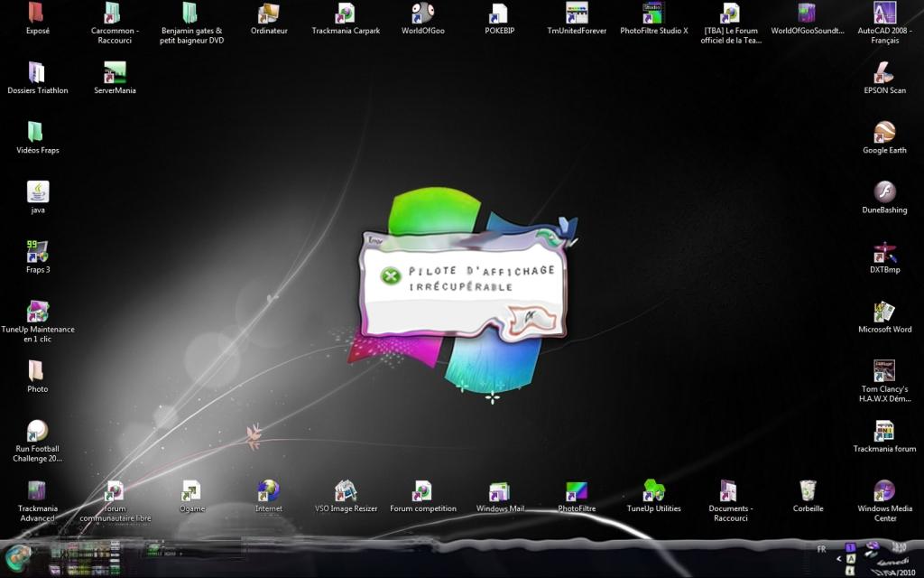Open the Dossiers Triathlon folder

coord(37,74)
